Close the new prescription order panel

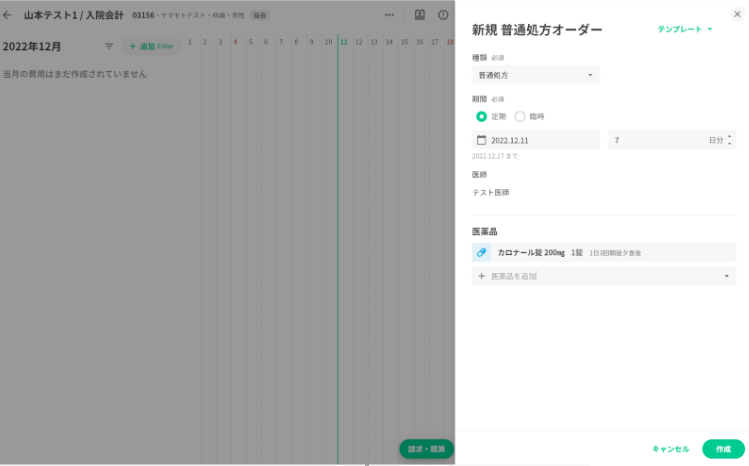pos(737,14)
